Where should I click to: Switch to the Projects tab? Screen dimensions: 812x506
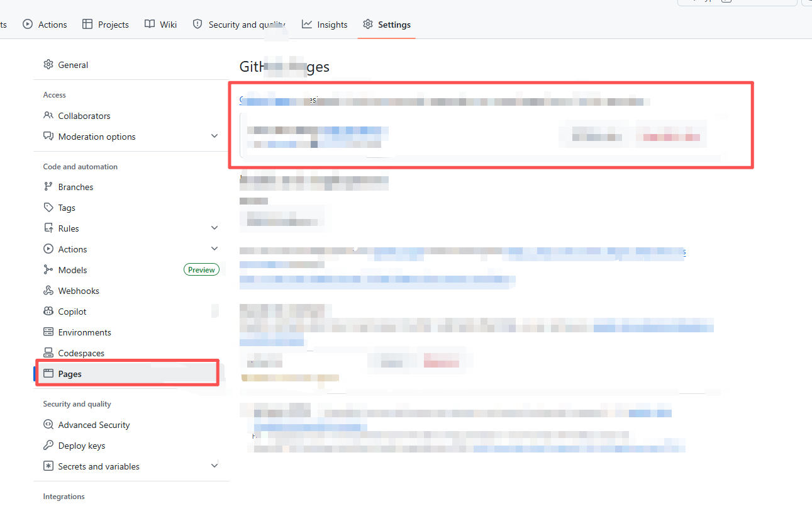(106, 25)
